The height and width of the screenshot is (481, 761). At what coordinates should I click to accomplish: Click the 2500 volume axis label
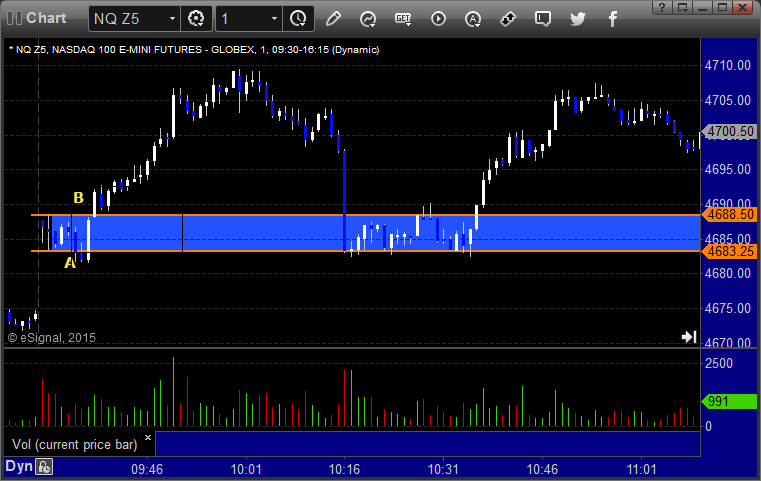tap(719, 363)
